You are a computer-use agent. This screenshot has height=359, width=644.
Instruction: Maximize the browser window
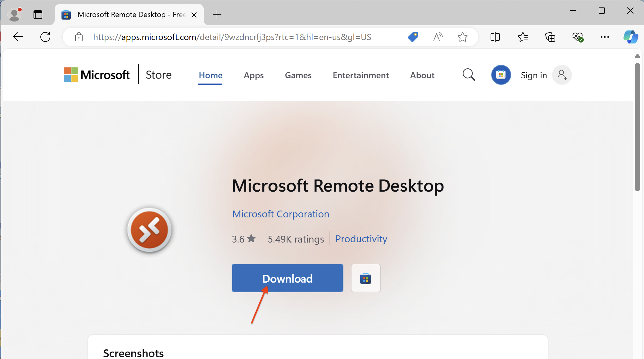click(602, 11)
